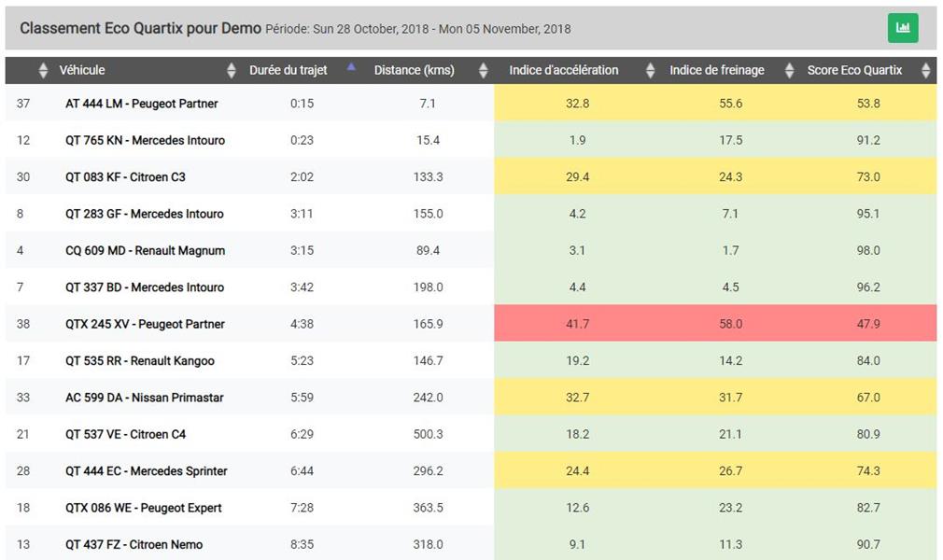Select vehicle QT 537 VE - Citroen C4
The width and height of the screenshot is (943, 560).
coord(126,434)
